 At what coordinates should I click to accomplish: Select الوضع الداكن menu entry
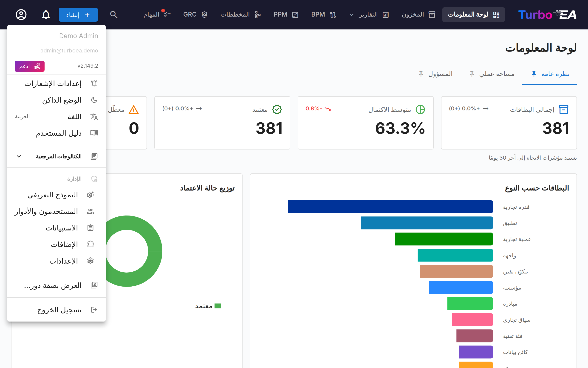tap(56, 100)
